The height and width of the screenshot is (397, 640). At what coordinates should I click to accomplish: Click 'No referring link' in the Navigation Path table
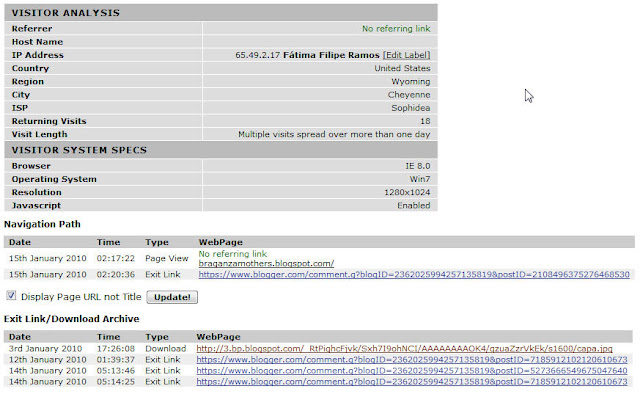point(233,254)
